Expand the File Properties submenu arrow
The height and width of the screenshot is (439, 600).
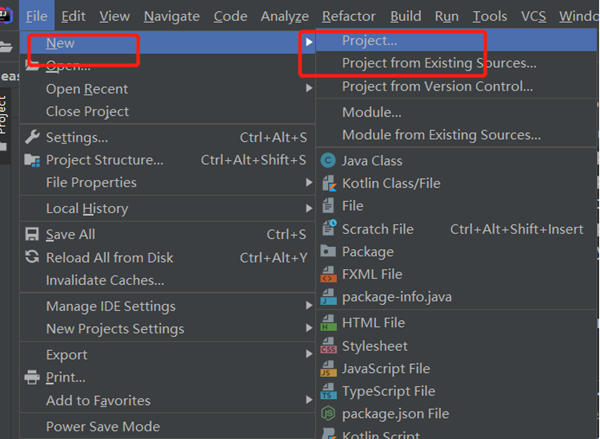coord(309,183)
